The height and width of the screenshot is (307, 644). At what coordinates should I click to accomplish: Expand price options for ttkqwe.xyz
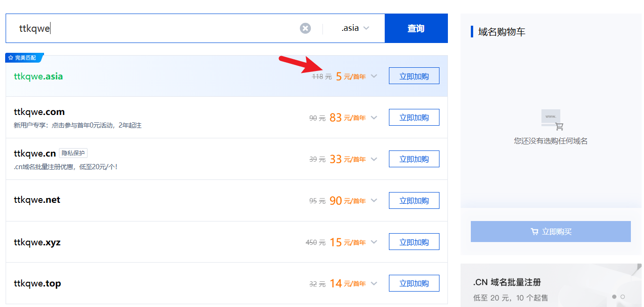(373, 242)
